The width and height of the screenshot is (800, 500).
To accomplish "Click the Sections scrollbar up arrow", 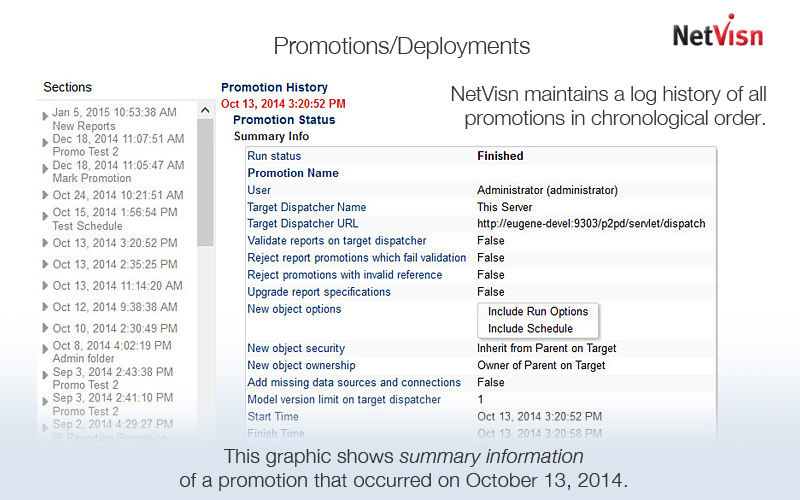I will coord(205,110).
